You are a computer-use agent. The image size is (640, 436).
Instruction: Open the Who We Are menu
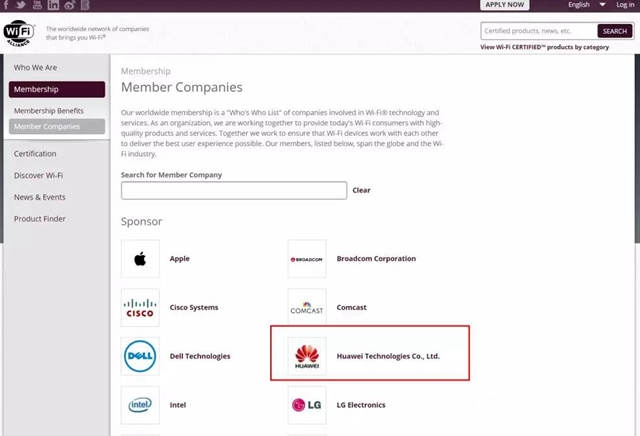pyautogui.click(x=35, y=68)
